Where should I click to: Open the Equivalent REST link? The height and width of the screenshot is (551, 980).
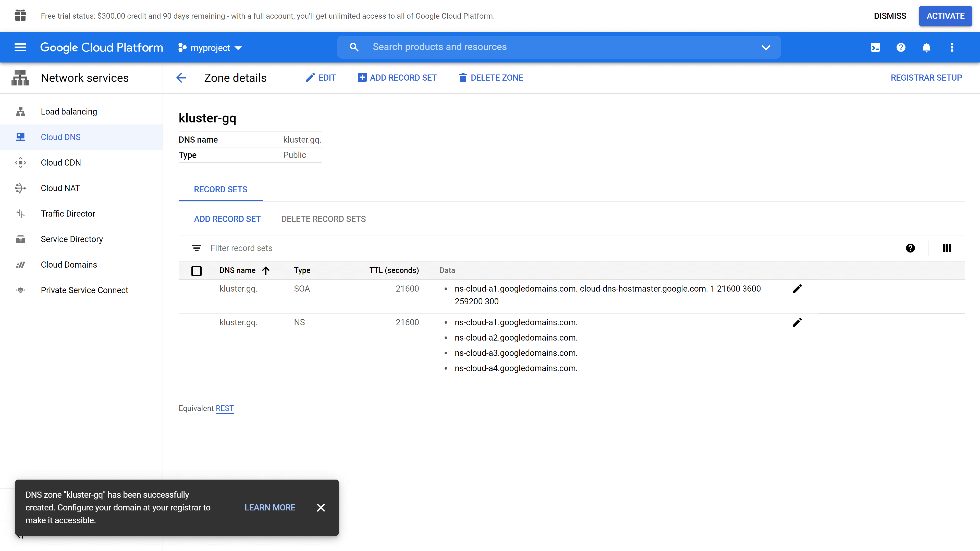pyautogui.click(x=225, y=408)
